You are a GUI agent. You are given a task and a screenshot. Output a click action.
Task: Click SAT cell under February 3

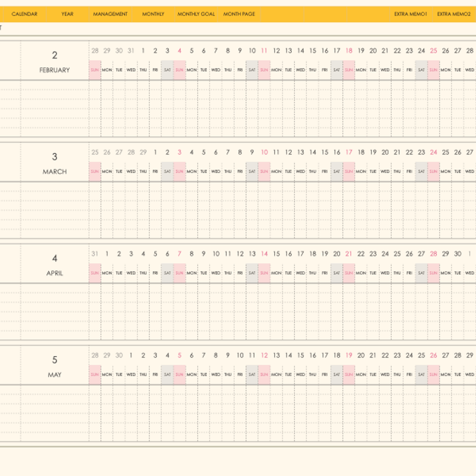tap(167, 70)
